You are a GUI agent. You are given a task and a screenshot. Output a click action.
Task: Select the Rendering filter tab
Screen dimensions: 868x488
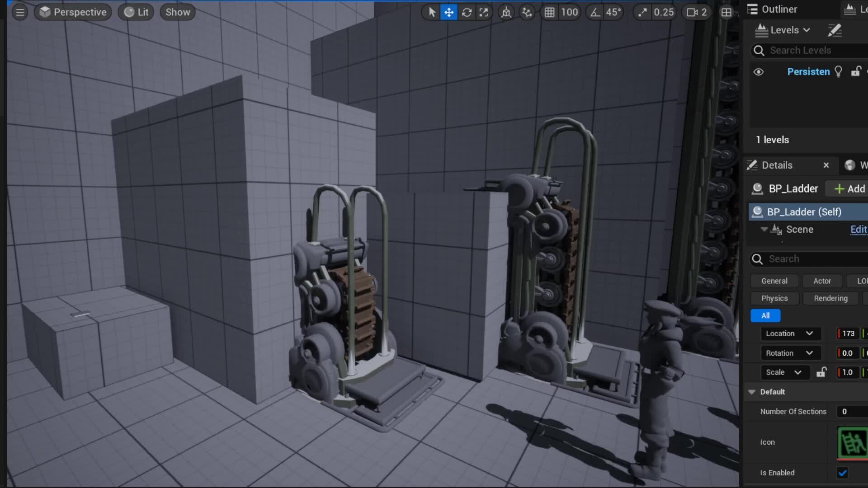830,298
